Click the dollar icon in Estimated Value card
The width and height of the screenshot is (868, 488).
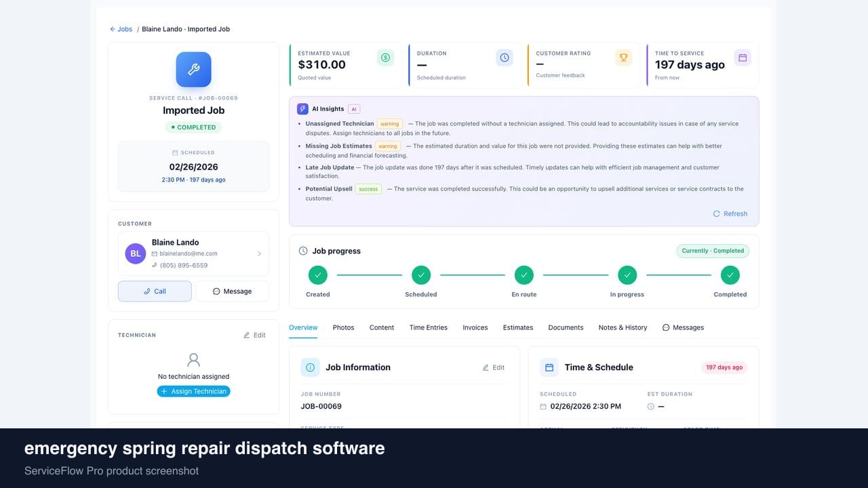385,58
